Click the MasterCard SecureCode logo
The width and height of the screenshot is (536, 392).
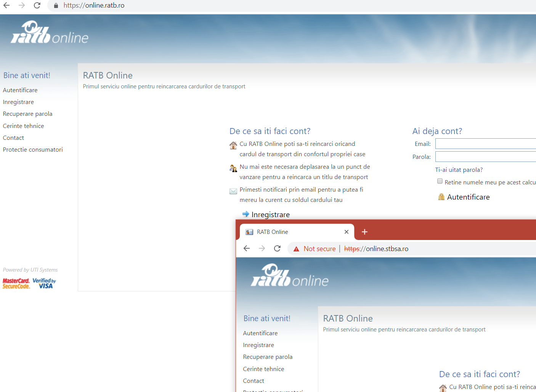pyautogui.click(x=16, y=283)
